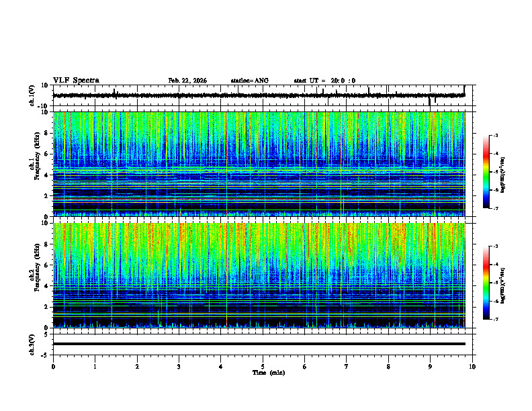Click the log(PSD) label beside ch.1 colorbar
The height and width of the screenshot is (411, 532).
[x=502, y=175]
